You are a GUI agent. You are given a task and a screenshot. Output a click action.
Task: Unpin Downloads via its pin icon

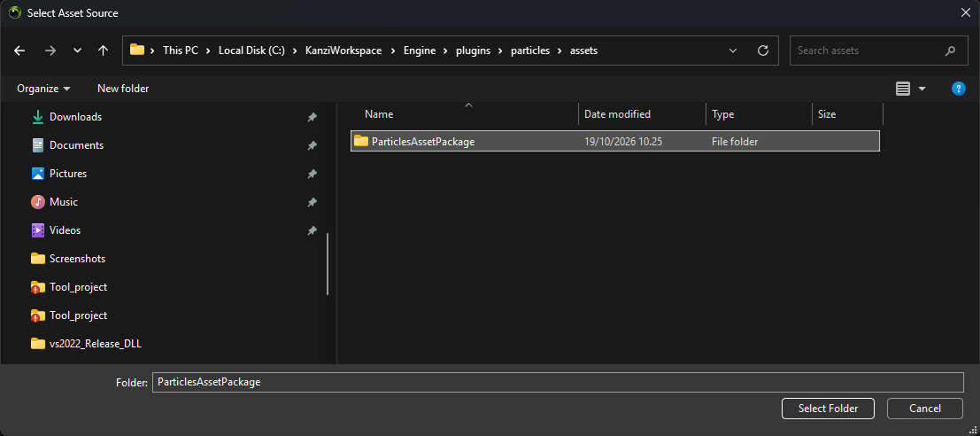pos(312,117)
